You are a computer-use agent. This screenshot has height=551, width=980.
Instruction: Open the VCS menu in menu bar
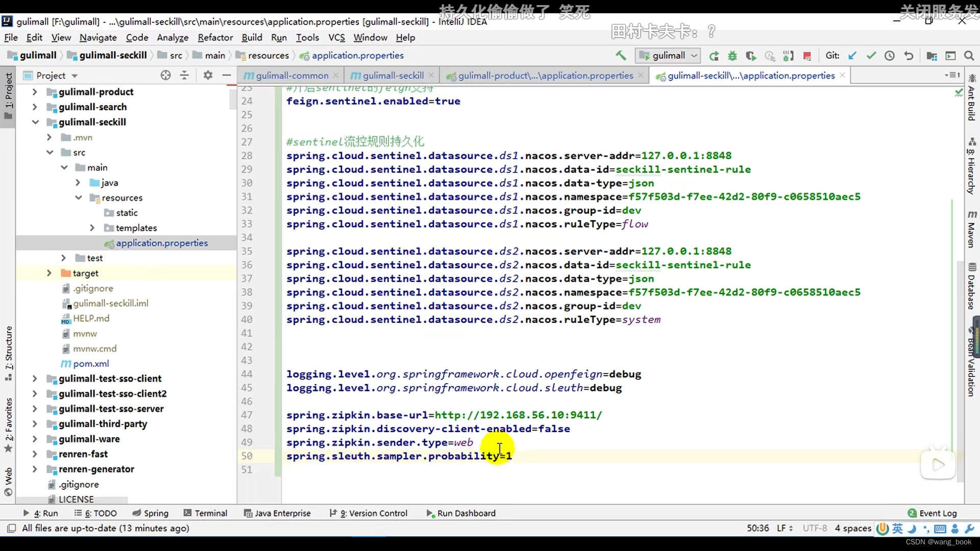pos(336,37)
